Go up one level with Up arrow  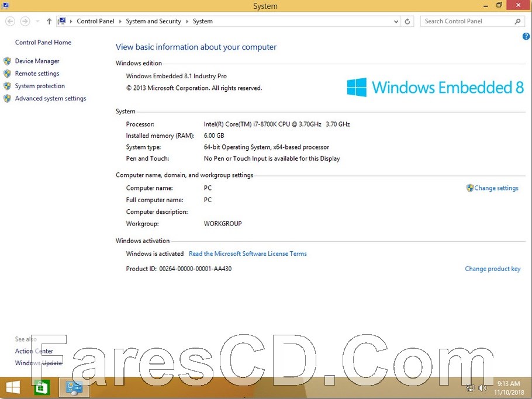pos(49,22)
